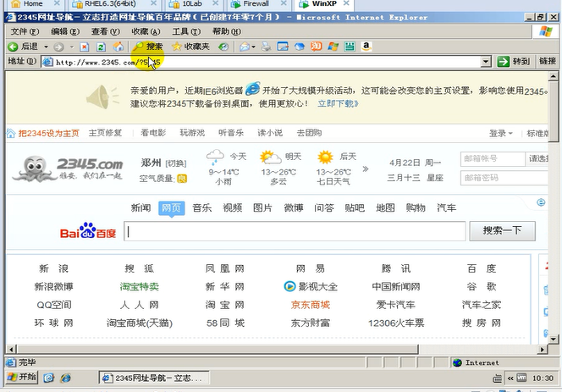Image resolution: width=562 pixels, height=392 pixels.
Task: Click the Baidu 百度 logo
Action: click(88, 231)
